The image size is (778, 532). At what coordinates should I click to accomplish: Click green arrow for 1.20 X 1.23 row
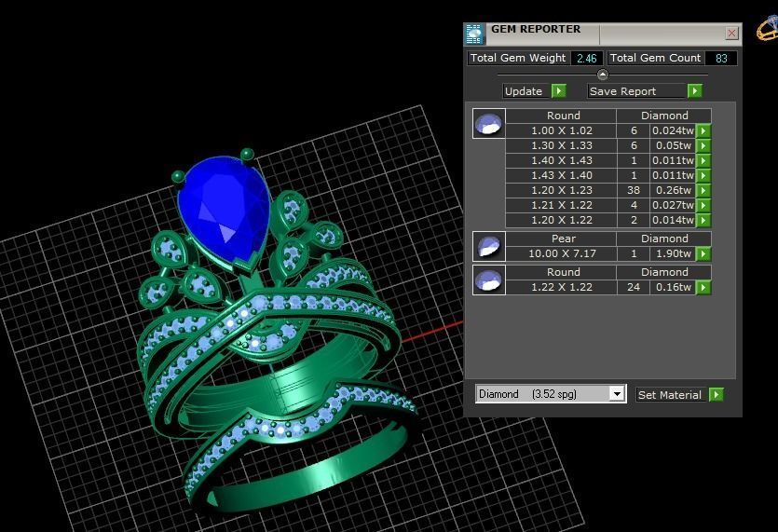[703, 190]
